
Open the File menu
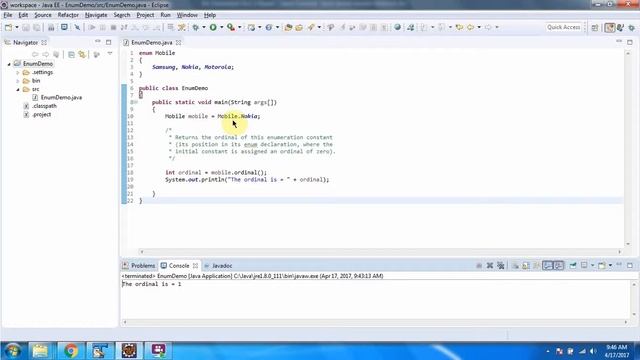[8, 15]
